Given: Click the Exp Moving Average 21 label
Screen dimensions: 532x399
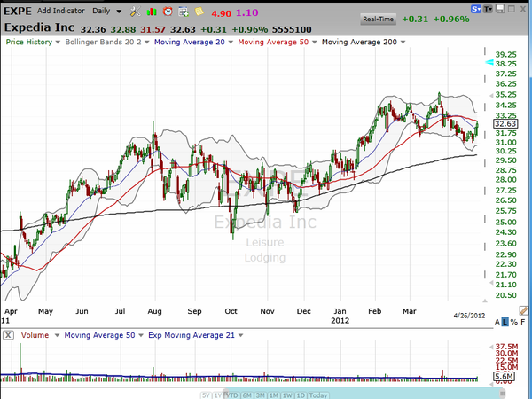Looking at the screenshot, I should pyautogui.click(x=192, y=335).
